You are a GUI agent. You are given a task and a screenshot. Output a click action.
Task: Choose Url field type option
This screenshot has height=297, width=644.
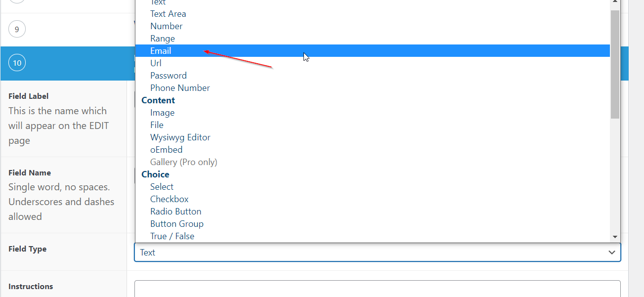coord(156,63)
